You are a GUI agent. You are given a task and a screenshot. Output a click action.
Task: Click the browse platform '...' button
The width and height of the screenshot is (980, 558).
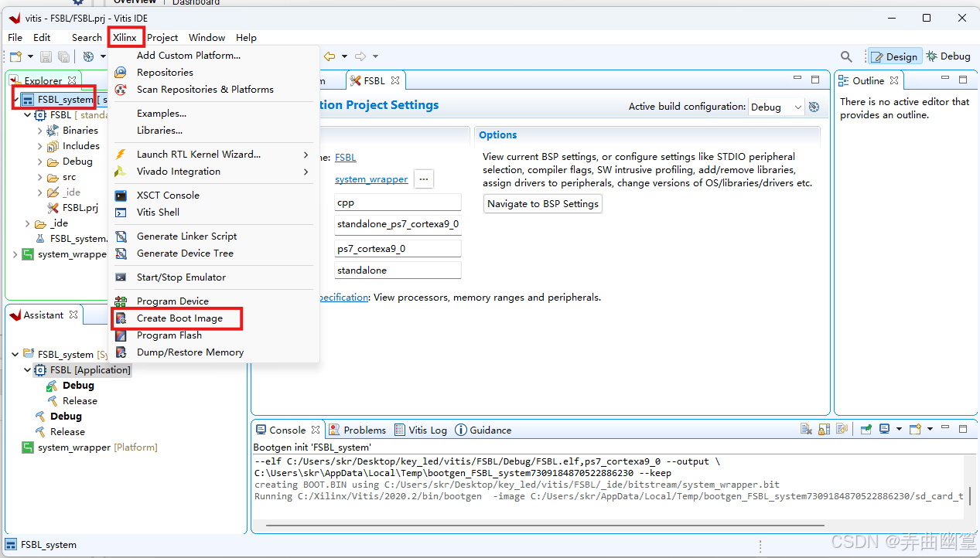pyautogui.click(x=423, y=179)
